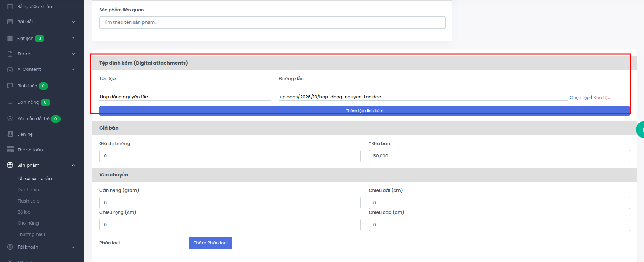Click the Xóa tệp link

(x=602, y=98)
